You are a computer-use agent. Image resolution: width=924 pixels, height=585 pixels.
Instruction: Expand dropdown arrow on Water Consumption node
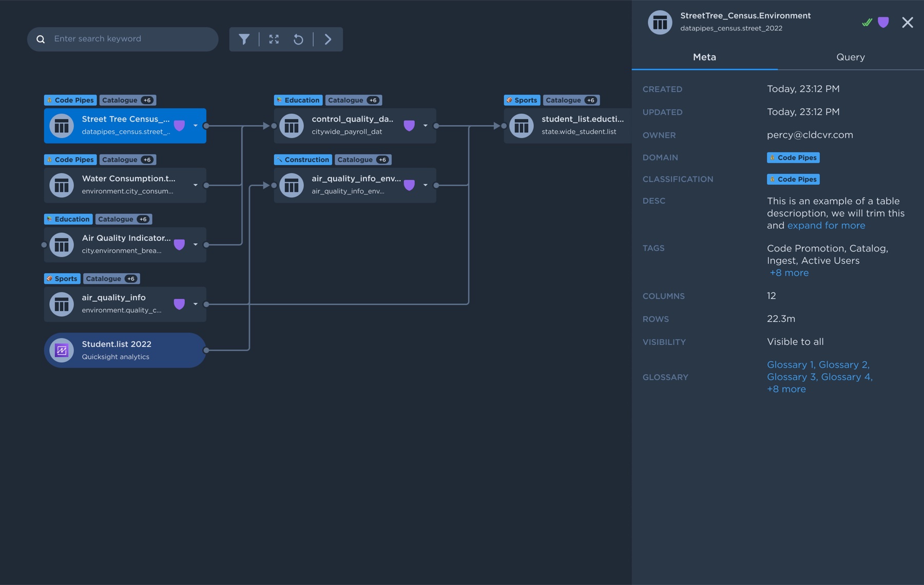[196, 185]
